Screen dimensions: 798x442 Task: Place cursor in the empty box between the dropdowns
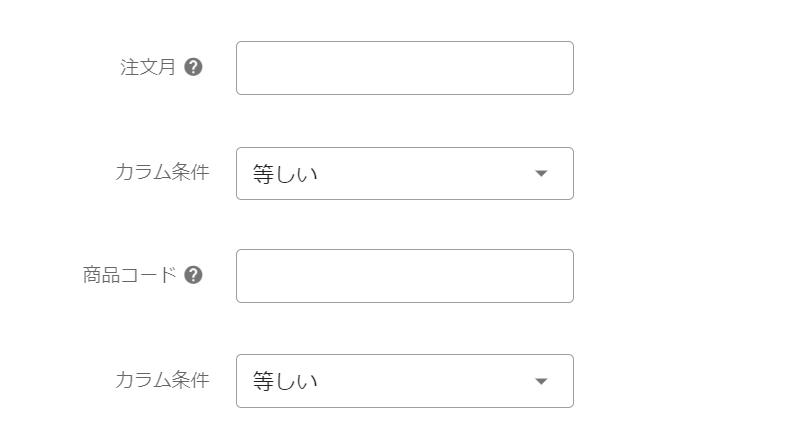[x=404, y=276]
